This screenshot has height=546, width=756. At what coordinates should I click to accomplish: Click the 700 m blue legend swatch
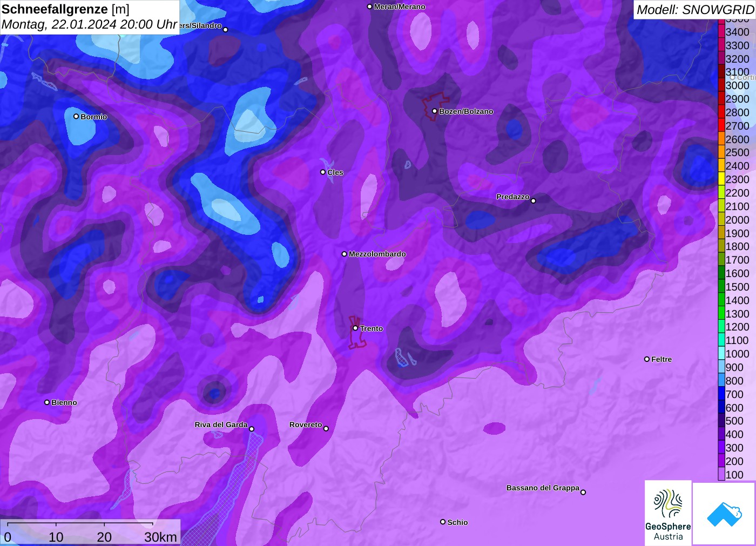click(x=721, y=394)
